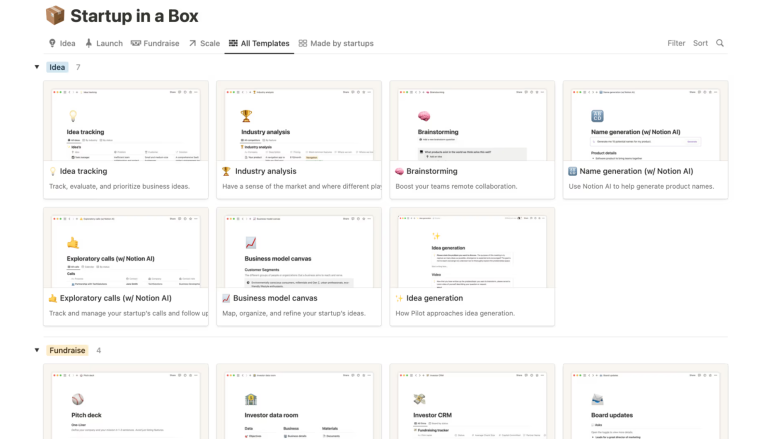Open Name generation (w/ Notion AI) title
This screenshot has height=439, width=768.
tap(636, 171)
